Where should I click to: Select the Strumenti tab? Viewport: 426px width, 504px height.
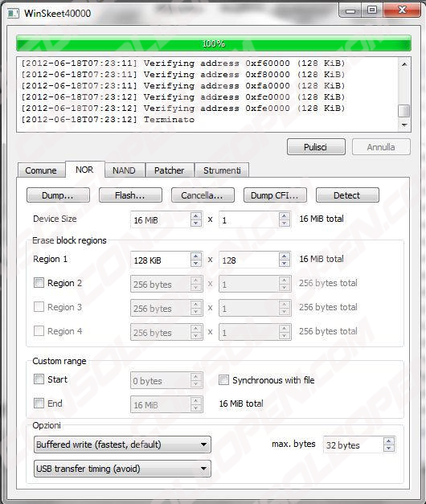pos(222,170)
